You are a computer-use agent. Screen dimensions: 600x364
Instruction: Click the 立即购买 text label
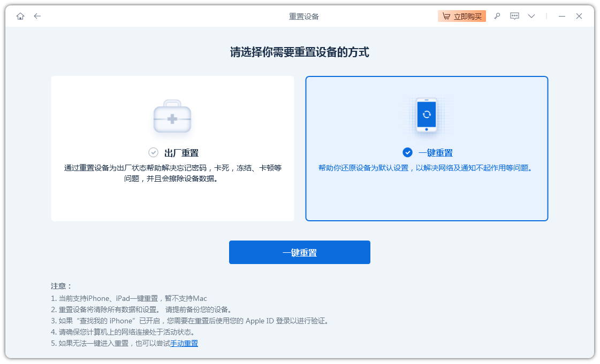click(467, 17)
